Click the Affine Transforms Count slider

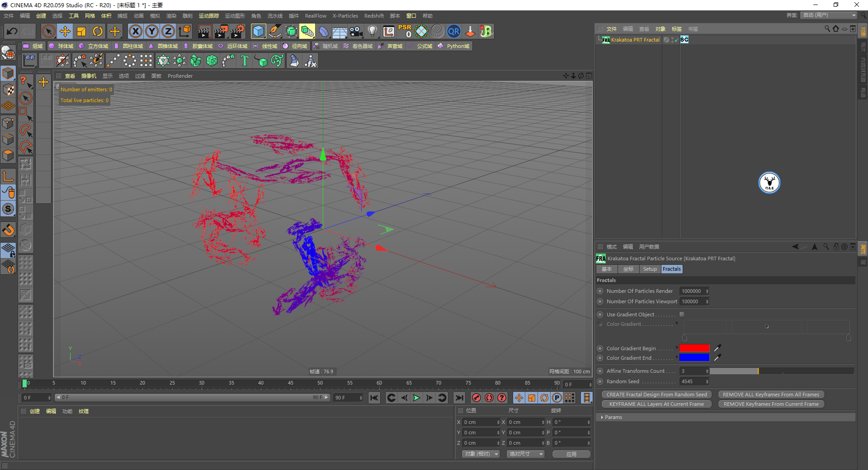point(782,371)
